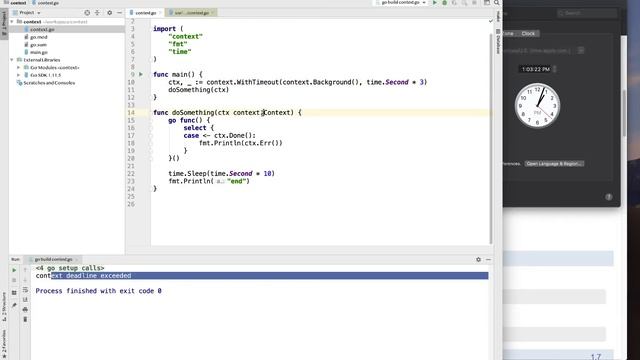Click the analog clock face in Date & Time

(x=537, y=106)
